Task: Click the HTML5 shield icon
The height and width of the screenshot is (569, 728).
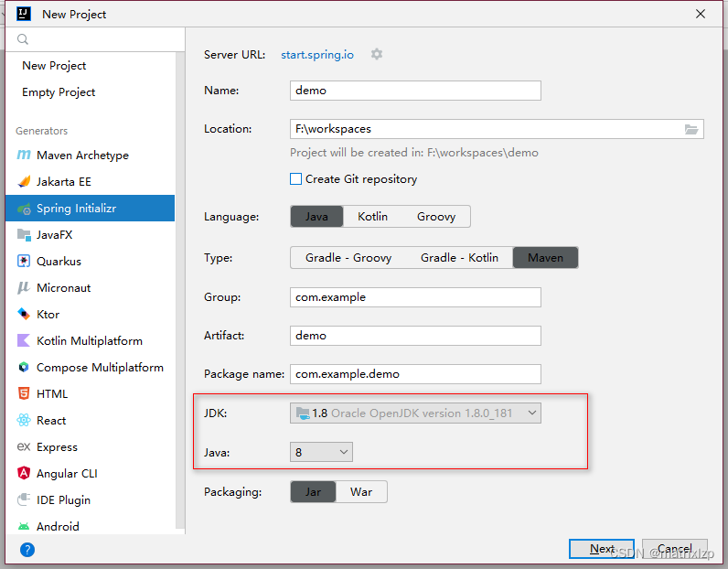Action: (24, 393)
